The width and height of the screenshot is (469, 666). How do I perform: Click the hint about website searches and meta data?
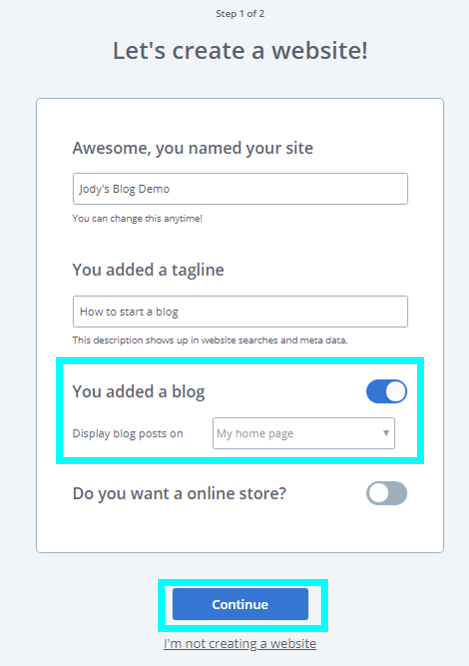[x=210, y=340]
